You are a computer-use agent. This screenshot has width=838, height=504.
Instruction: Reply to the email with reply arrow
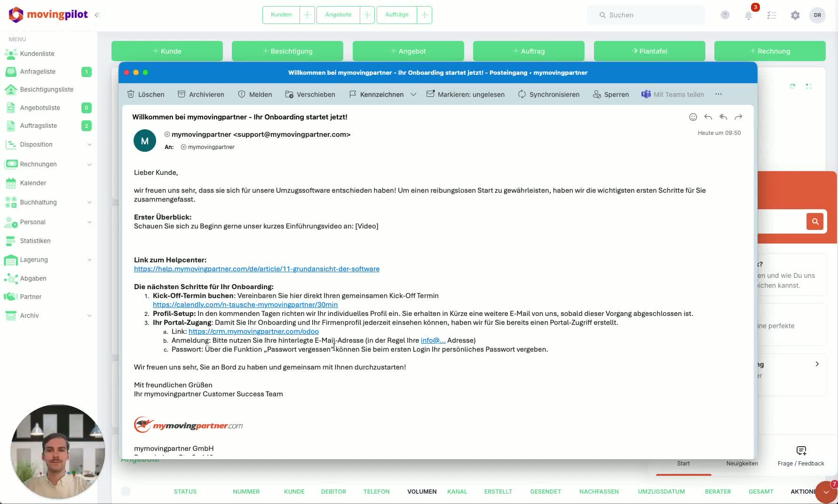click(708, 117)
